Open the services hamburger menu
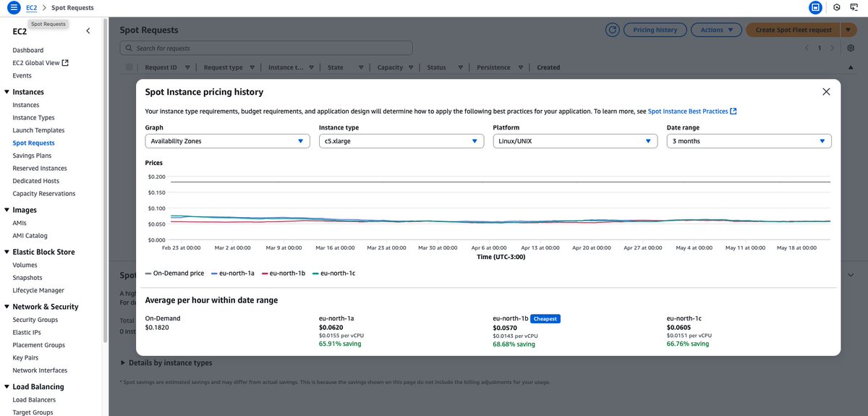The width and height of the screenshot is (868, 416). point(13,7)
